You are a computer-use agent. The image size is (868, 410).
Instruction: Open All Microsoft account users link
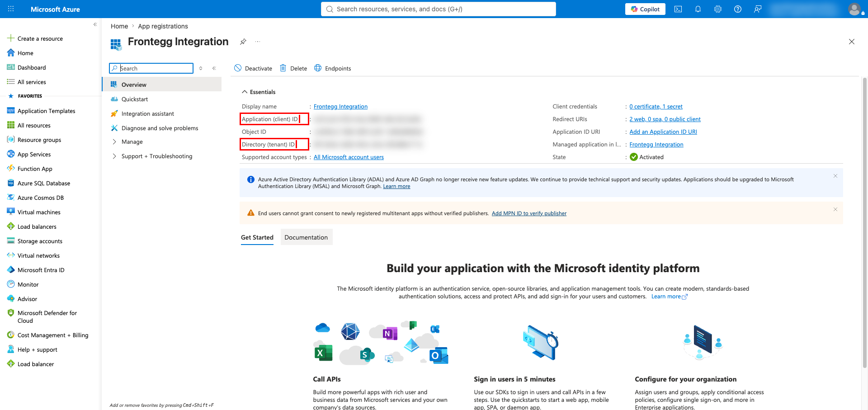coord(349,157)
